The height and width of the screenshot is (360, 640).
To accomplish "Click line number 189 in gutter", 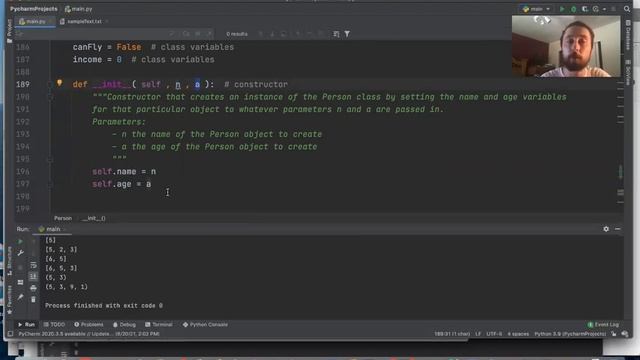I will pos(23,84).
